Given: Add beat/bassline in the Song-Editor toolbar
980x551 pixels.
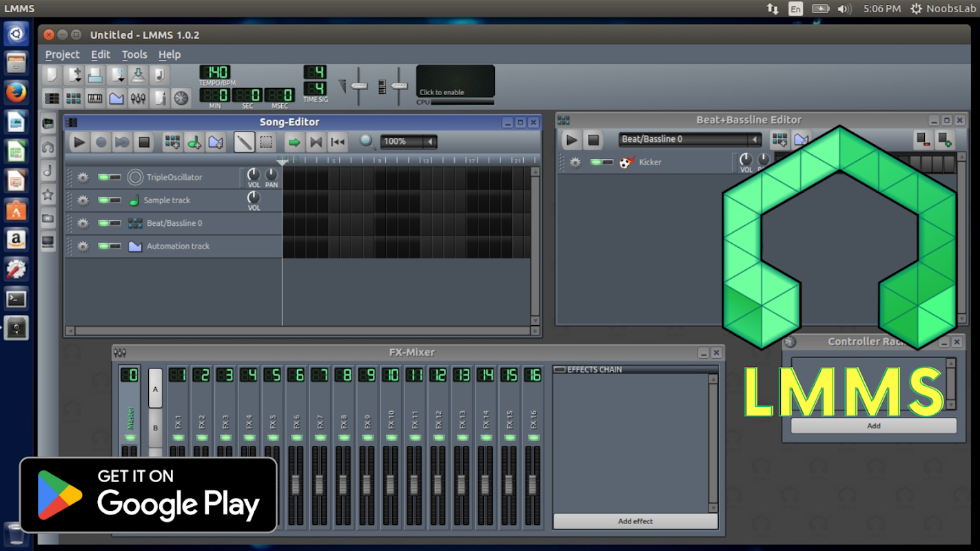Looking at the screenshot, I should pos(172,143).
